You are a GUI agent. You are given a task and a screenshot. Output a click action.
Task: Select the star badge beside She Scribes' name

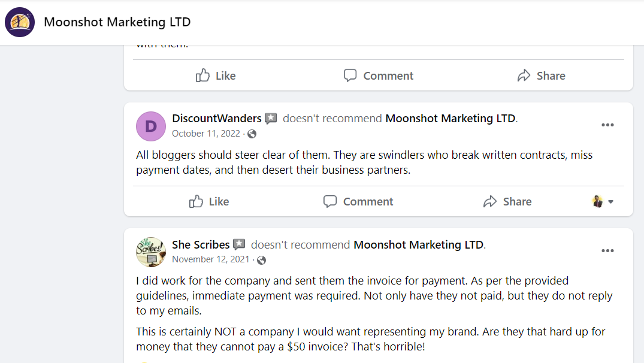pos(239,244)
